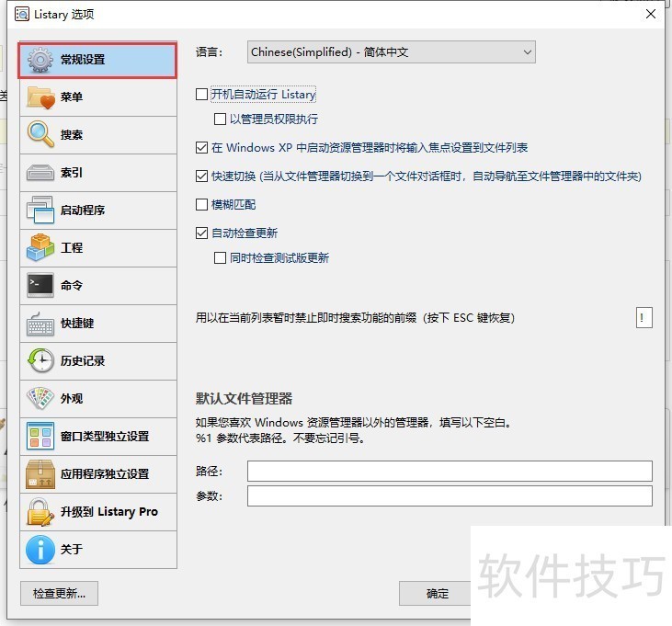Click the 参数 input field
The width and height of the screenshot is (672, 626).
[450, 496]
